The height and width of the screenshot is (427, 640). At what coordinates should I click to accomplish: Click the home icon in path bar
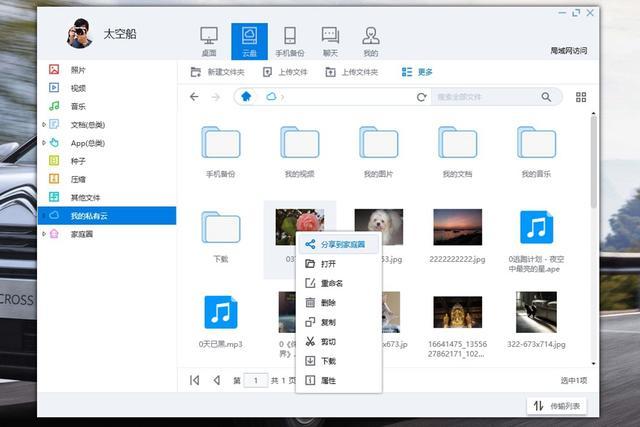click(x=246, y=97)
